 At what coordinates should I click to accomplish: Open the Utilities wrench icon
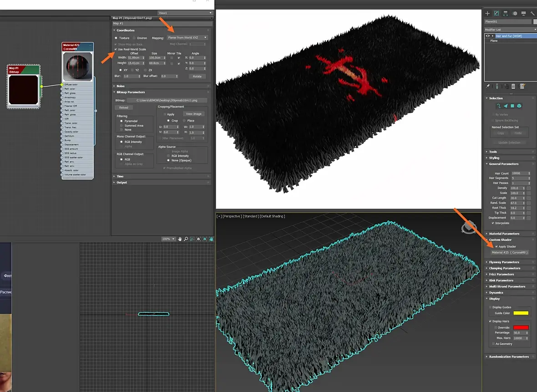tap(532, 13)
